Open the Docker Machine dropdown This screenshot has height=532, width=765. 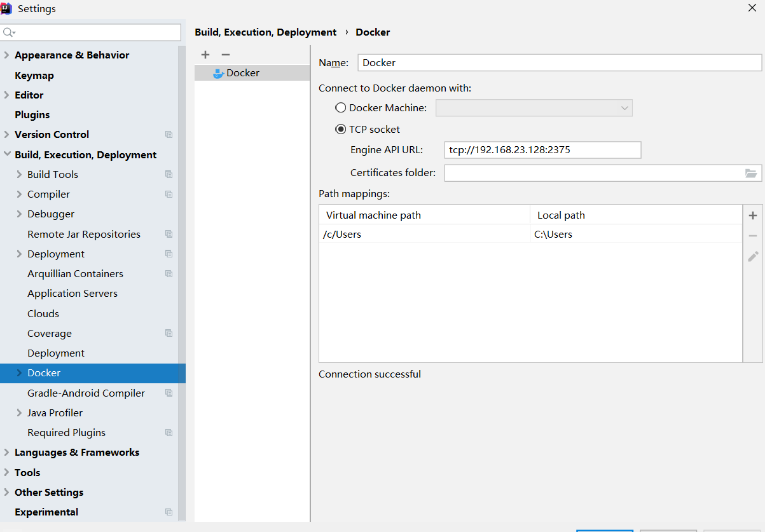[534, 108]
